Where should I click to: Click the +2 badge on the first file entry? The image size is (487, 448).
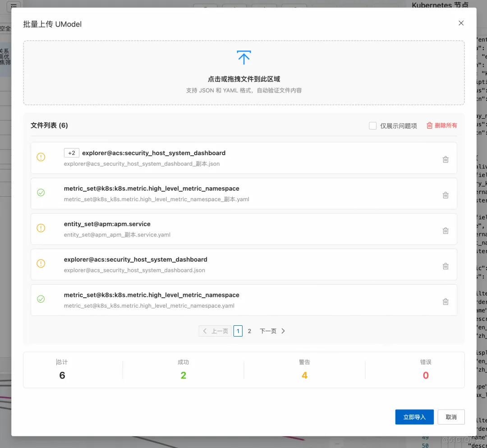(71, 153)
